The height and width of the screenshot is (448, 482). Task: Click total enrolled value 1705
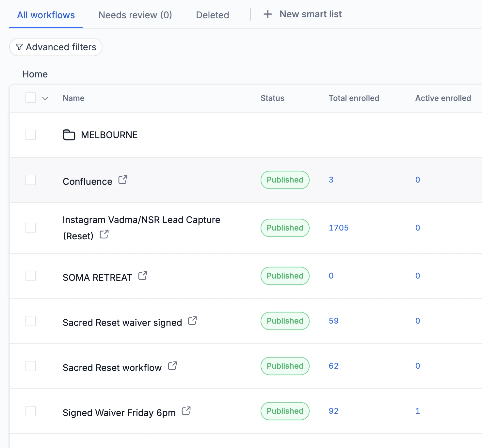339,228
